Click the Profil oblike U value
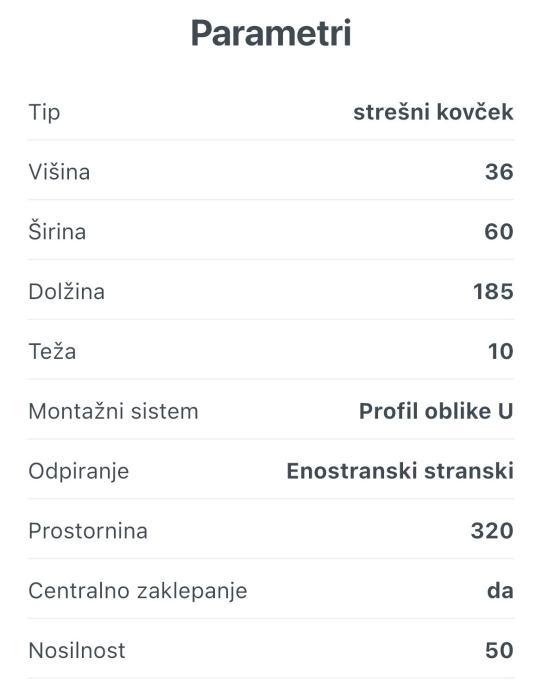The height and width of the screenshot is (690, 542). [x=436, y=411]
